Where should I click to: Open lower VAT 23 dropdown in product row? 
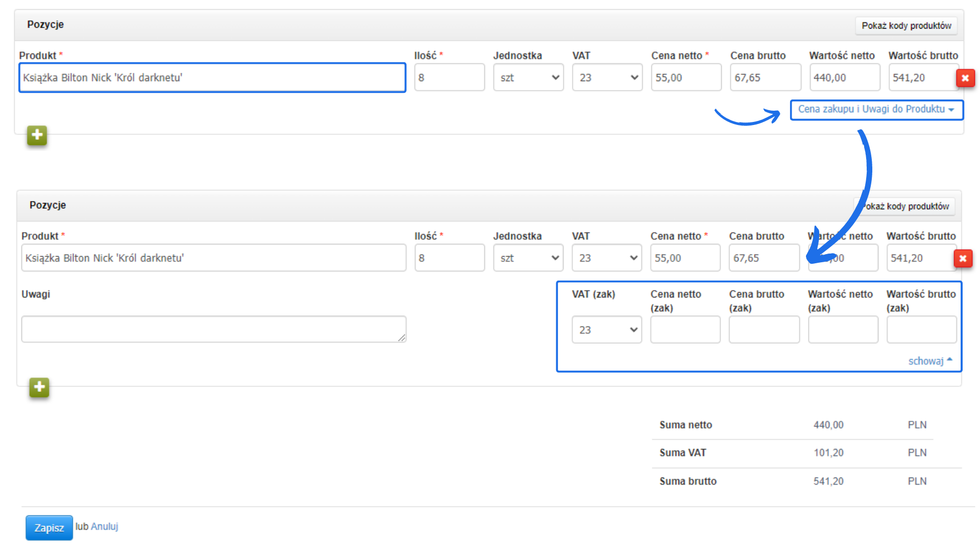pyautogui.click(x=606, y=258)
